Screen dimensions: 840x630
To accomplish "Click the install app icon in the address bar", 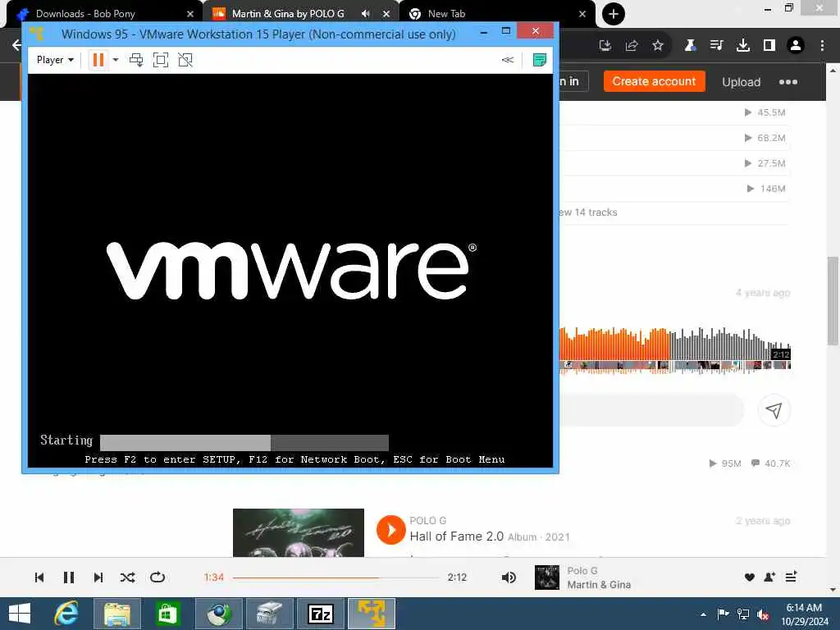I will coord(605,46).
